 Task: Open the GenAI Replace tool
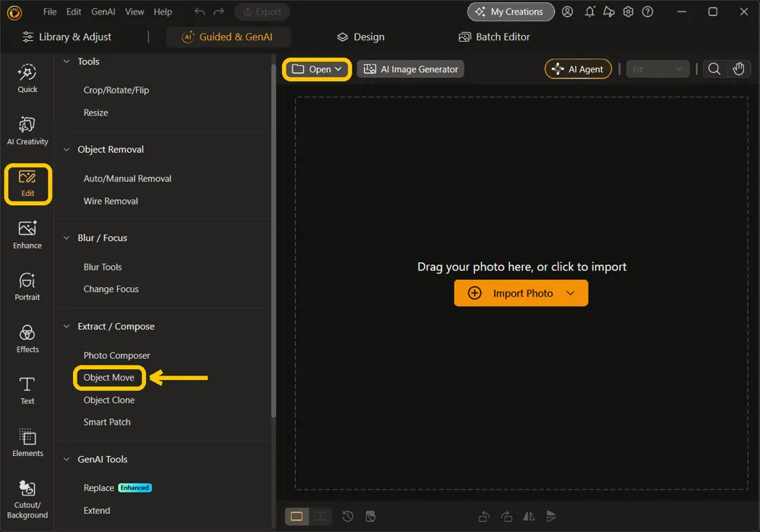[x=99, y=488]
